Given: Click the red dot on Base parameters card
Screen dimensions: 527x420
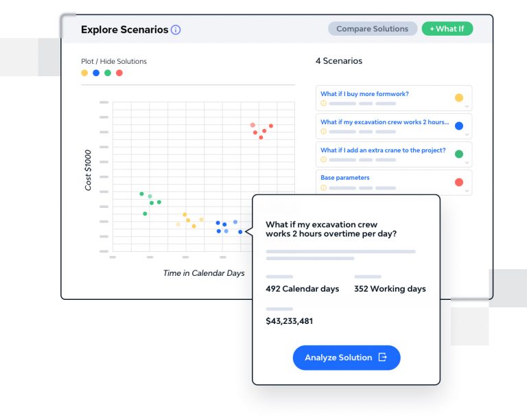Looking at the screenshot, I should coord(459,183).
